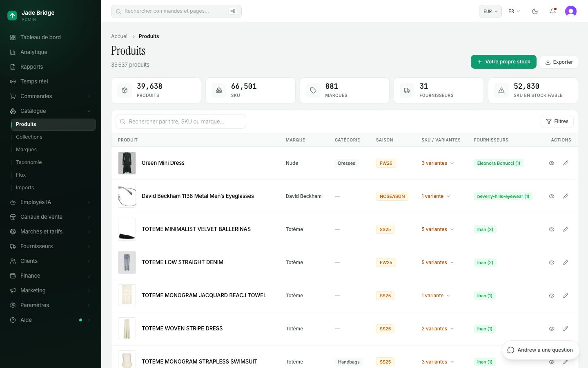Expand Green Mini Dress 3 variantes
Screen dimensions: 588x368
[x=438, y=163]
